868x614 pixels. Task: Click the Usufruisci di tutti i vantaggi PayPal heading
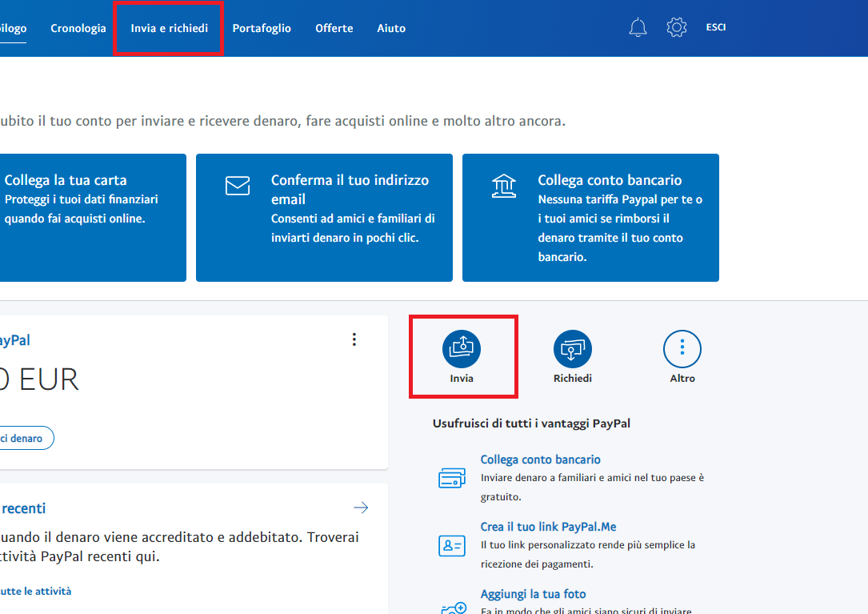(x=531, y=423)
